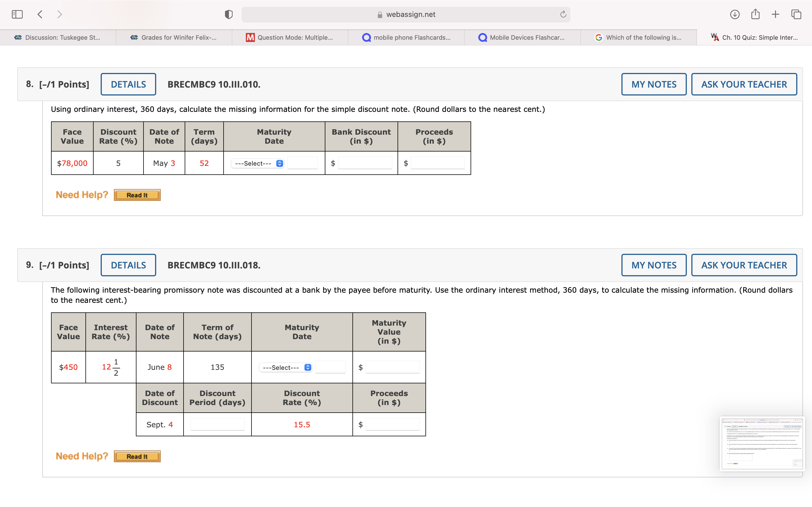Viewport: 812px width, 507px height.
Task: Click DETAILS button for question 8
Action: pos(128,84)
